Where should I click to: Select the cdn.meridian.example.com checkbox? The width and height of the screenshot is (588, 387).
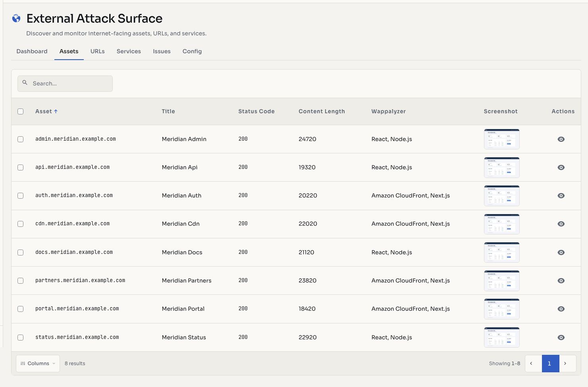[21, 224]
